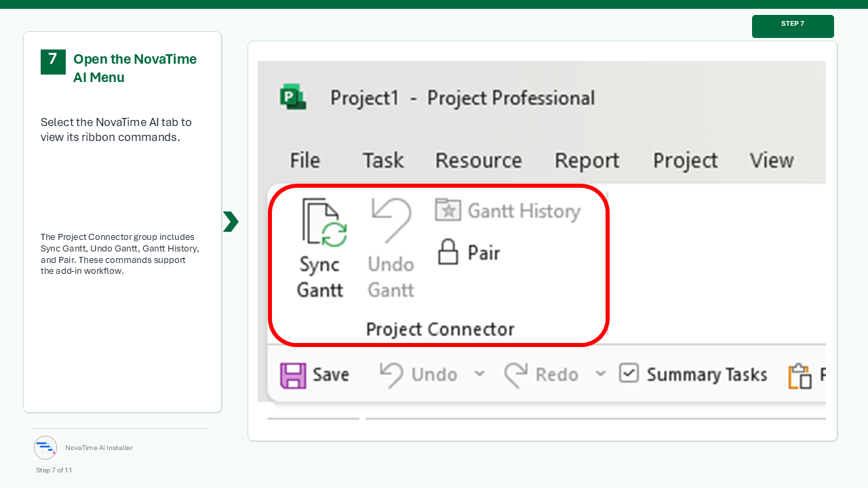Click the 'Project1 - Project Professional' title text

462,98
